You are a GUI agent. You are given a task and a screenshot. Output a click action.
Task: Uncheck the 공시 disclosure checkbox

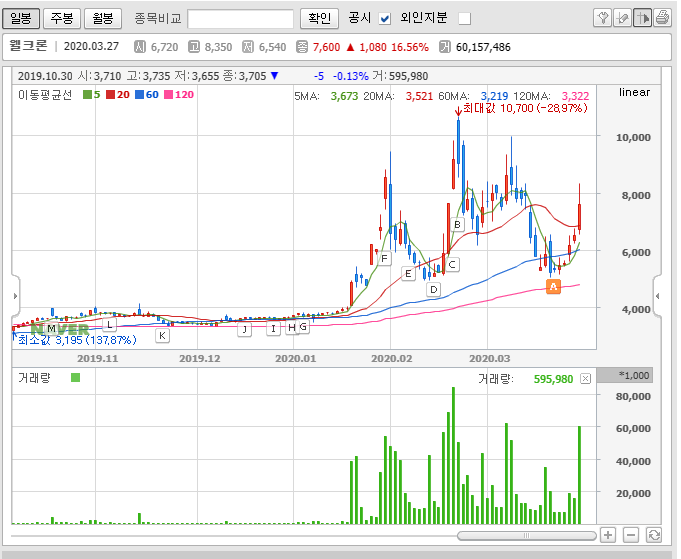pos(385,19)
